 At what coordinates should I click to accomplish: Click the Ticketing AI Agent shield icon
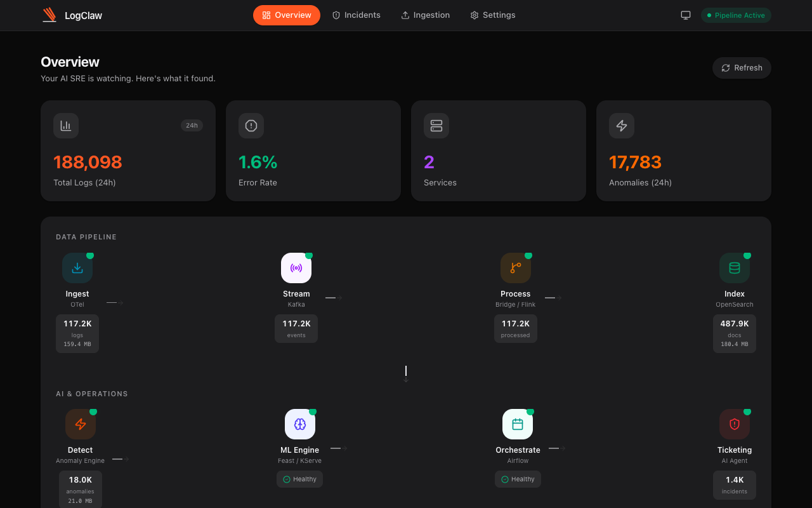click(734, 424)
